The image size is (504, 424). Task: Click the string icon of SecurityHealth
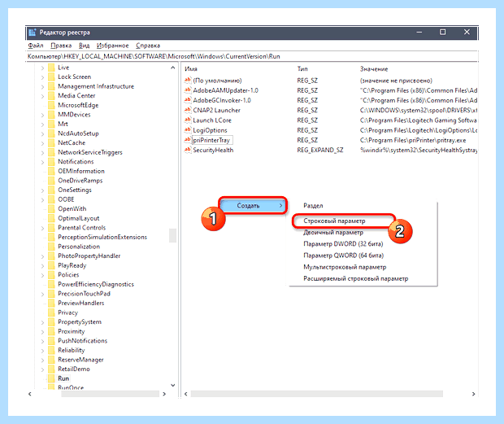[188, 150]
